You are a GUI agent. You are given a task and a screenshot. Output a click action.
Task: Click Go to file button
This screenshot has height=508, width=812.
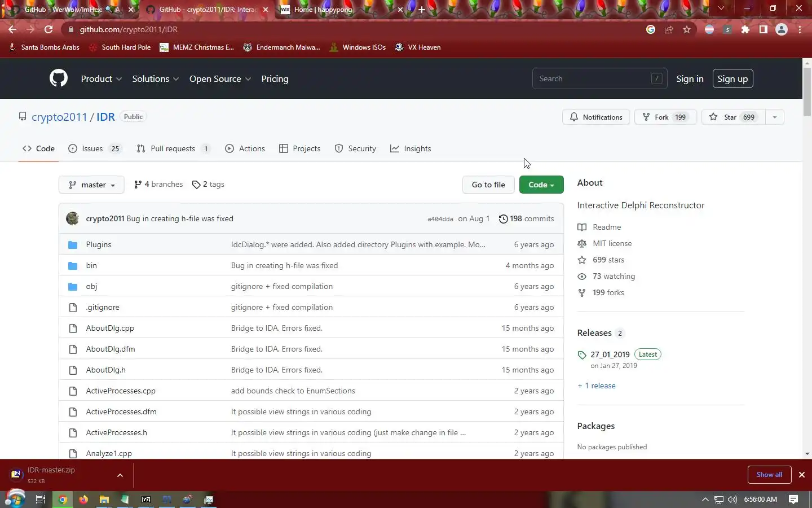[488, 185]
